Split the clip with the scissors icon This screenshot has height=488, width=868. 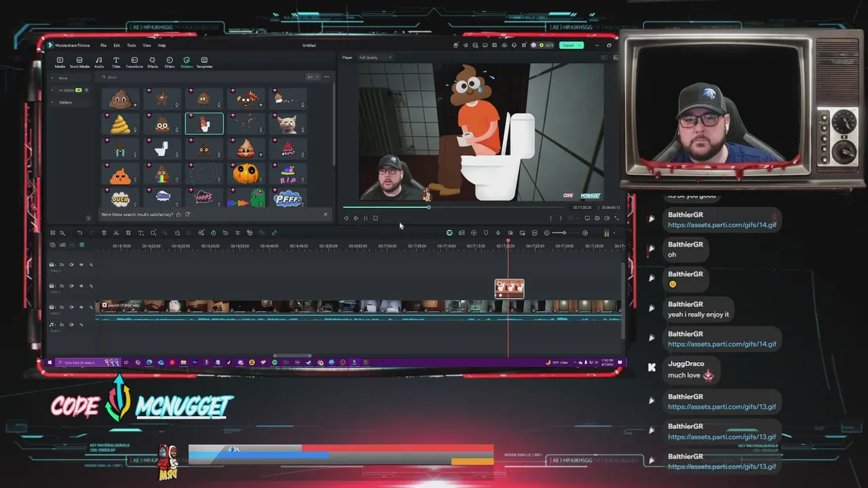(116, 232)
